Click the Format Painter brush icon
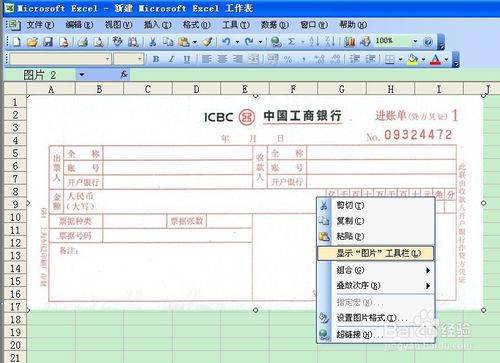This screenshot has width=500, height=363. pyautogui.click(x=207, y=42)
